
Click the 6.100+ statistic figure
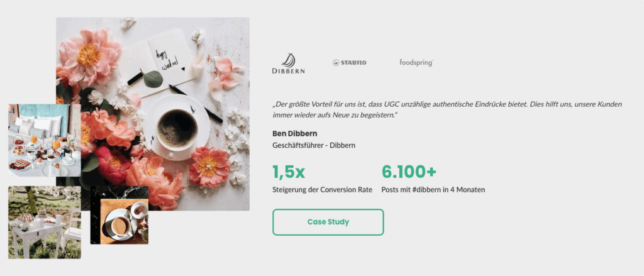[409, 172]
